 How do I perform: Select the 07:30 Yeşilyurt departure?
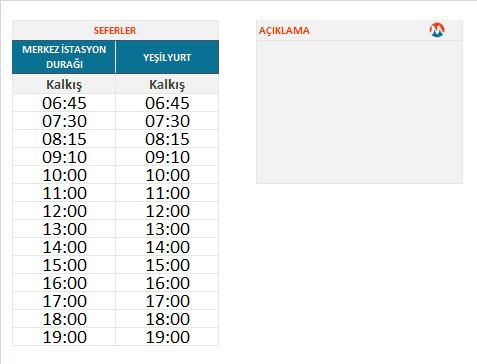pos(167,121)
